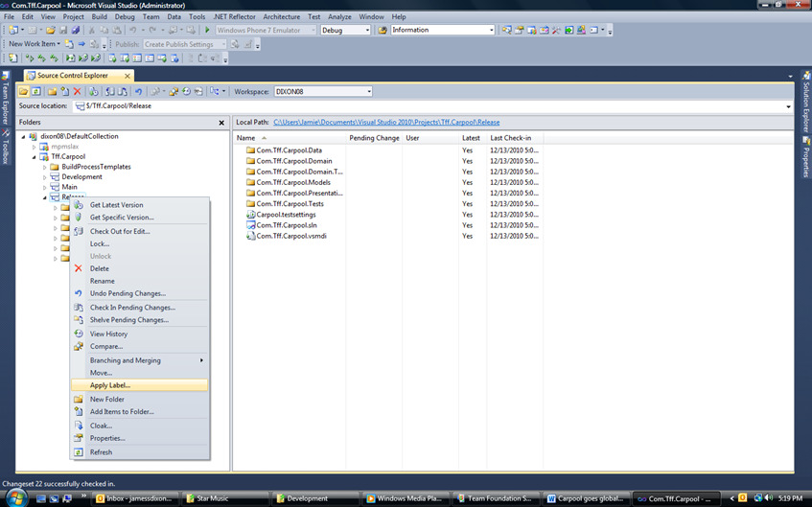
Task: Click the blue Undo Pending Changes toolbar icon
Action: click(138, 92)
